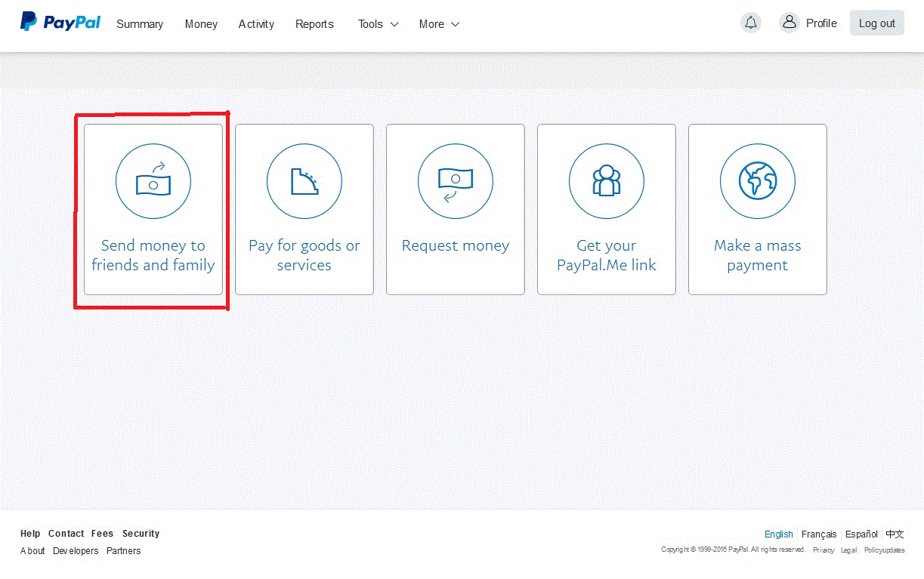The height and width of the screenshot is (579, 924).
Task: Select Get your PayPal.Me link text
Action: (607, 255)
